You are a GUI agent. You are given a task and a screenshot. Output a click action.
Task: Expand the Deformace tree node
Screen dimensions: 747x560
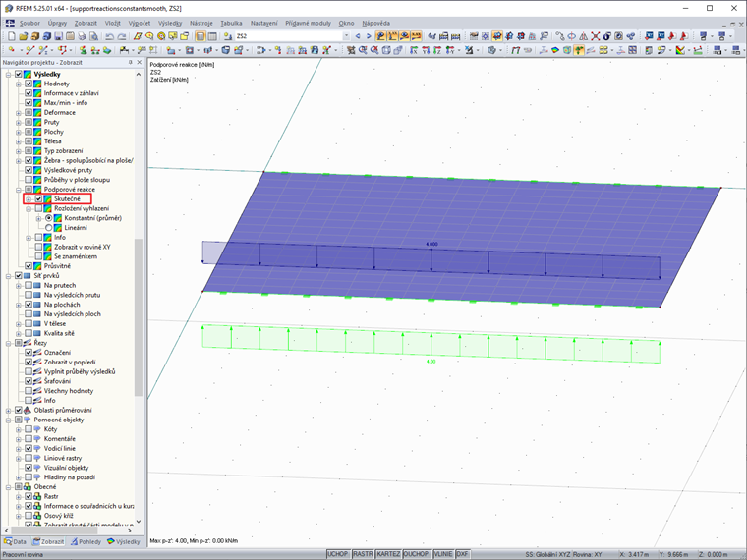click(19, 113)
